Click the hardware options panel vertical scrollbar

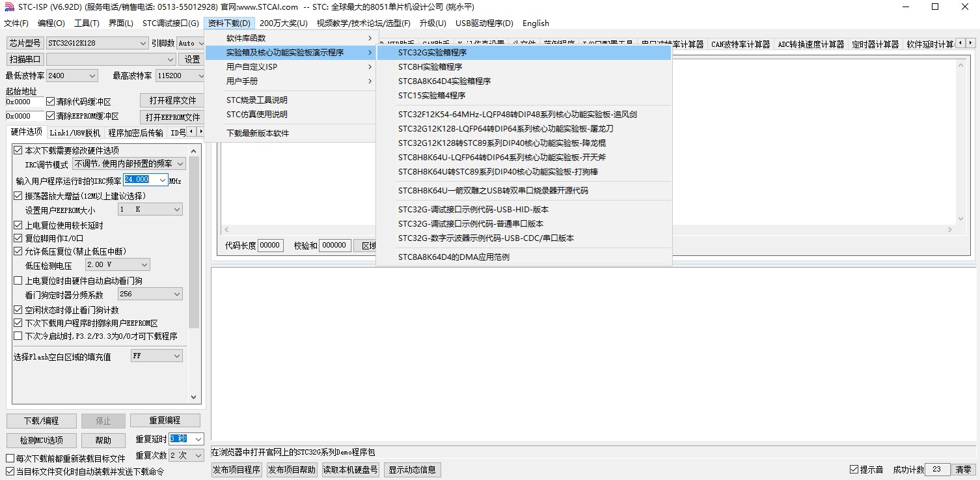click(x=194, y=274)
